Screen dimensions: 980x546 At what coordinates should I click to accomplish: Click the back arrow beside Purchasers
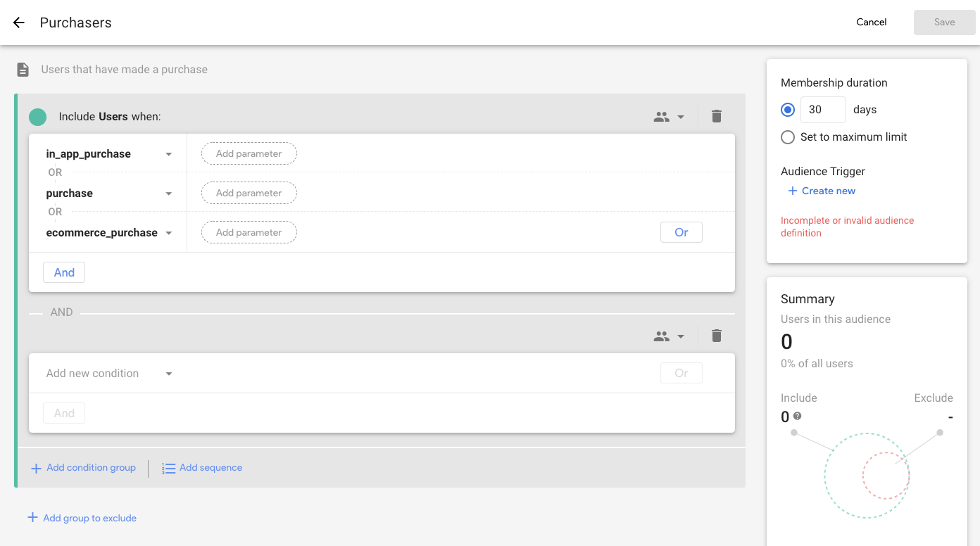[x=19, y=23]
